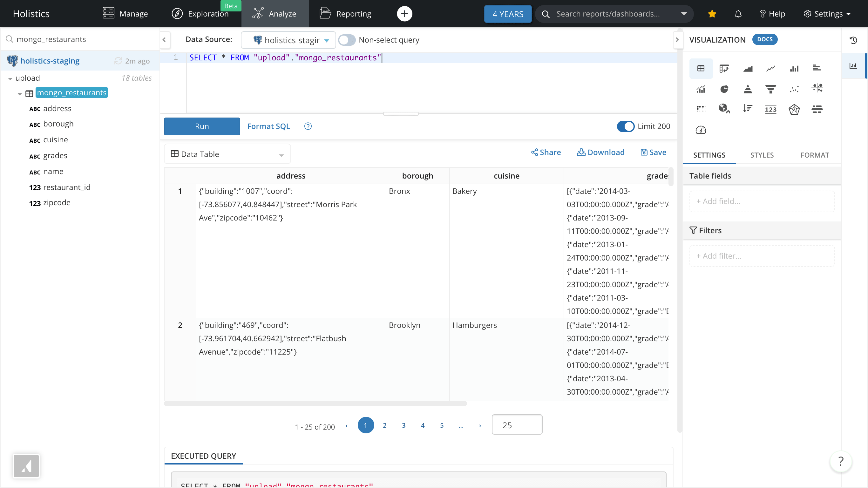Select the number/metric visualization icon
868x488 pixels.
pos(771,109)
